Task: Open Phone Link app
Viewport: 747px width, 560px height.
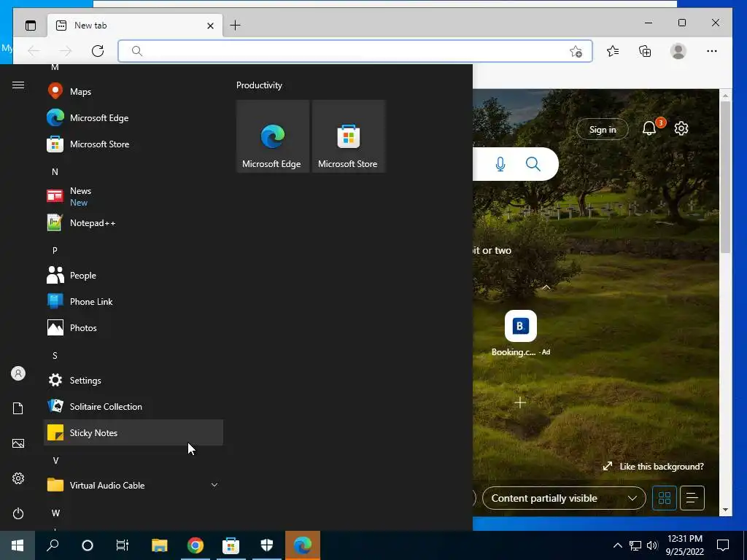Action: coord(133,301)
